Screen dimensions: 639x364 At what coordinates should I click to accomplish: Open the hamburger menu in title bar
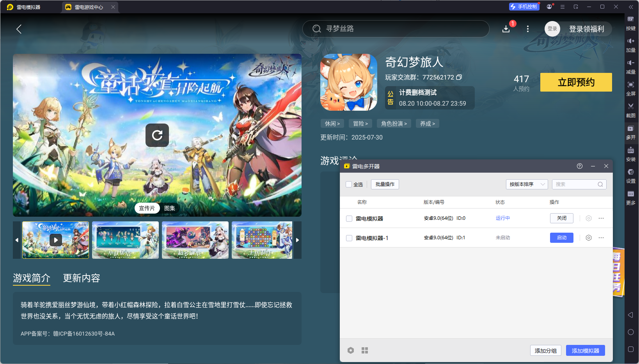(563, 7)
